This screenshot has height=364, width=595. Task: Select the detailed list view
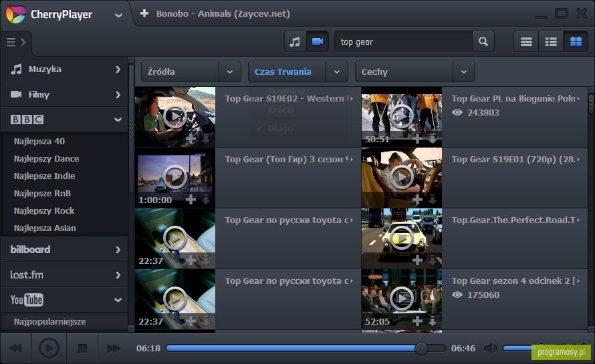[x=551, y=41]
